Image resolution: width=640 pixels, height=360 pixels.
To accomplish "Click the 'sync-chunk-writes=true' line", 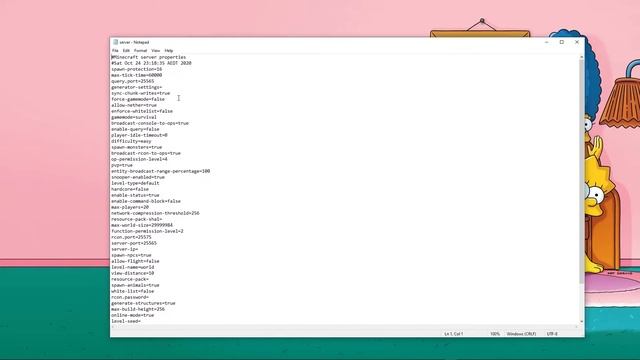I will click(140, 93).
